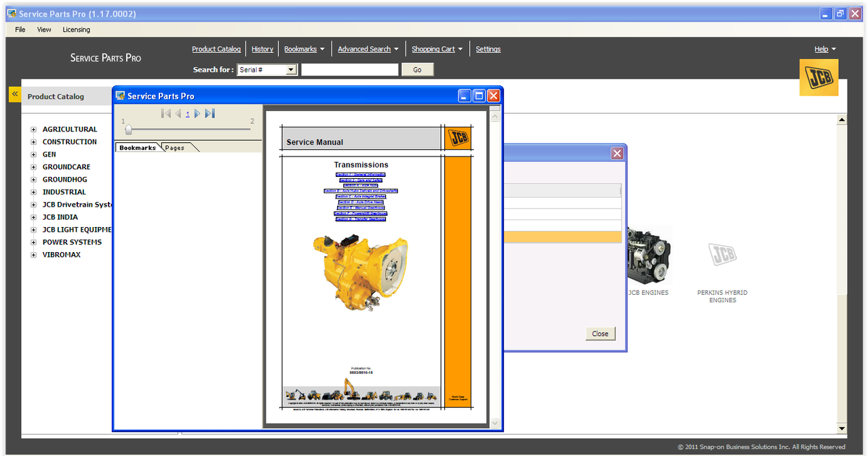The width and height of the screenshot is (868, 456).
Task: Click the current page number link
Action: point(187,114)
